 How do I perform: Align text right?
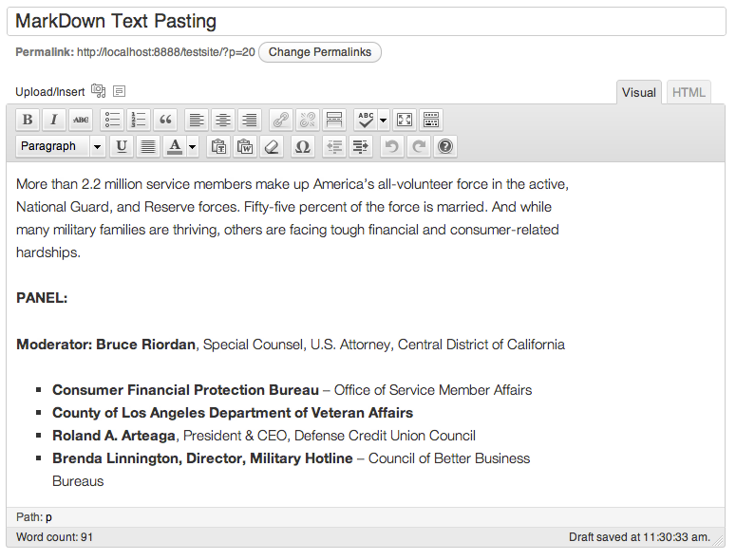click(249, 120)
